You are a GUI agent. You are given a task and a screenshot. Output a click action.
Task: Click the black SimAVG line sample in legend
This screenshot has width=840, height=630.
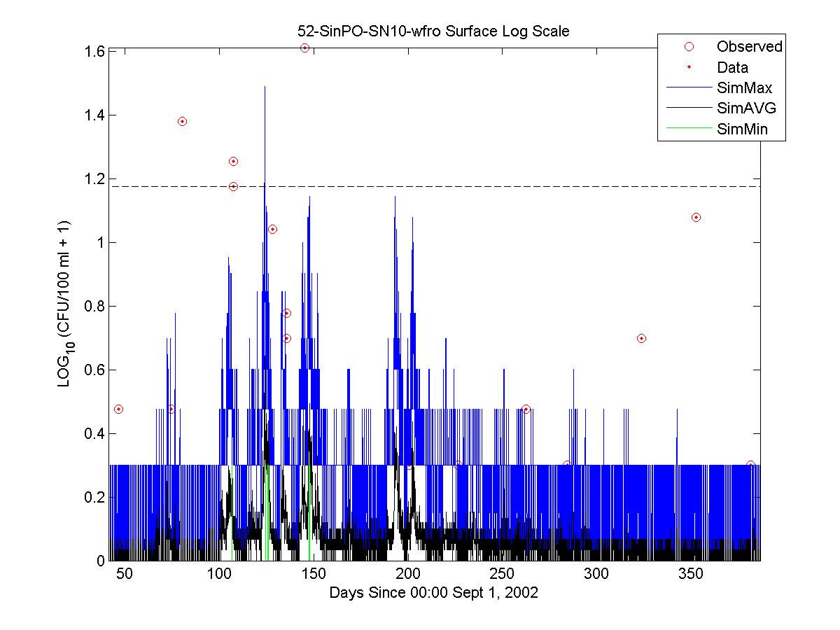[689, 108]
